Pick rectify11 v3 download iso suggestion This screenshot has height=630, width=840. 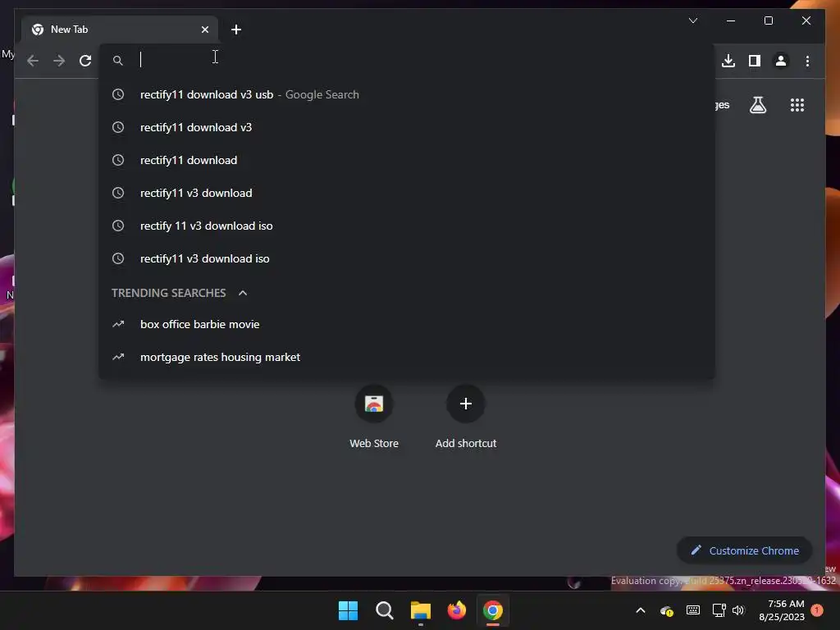(407, 258)
